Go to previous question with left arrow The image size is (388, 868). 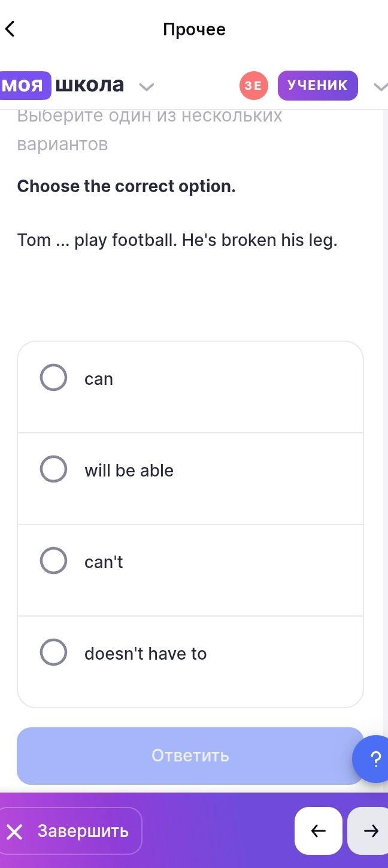(319, 830)
